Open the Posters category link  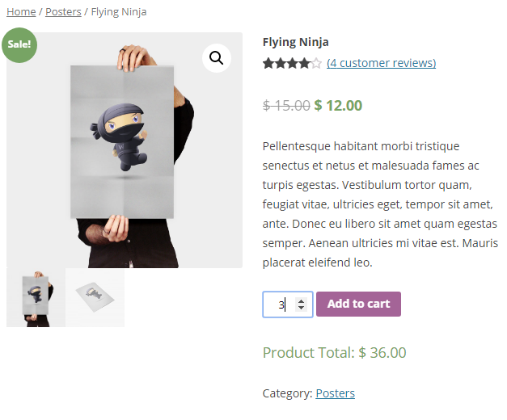[x=335, y=393]
